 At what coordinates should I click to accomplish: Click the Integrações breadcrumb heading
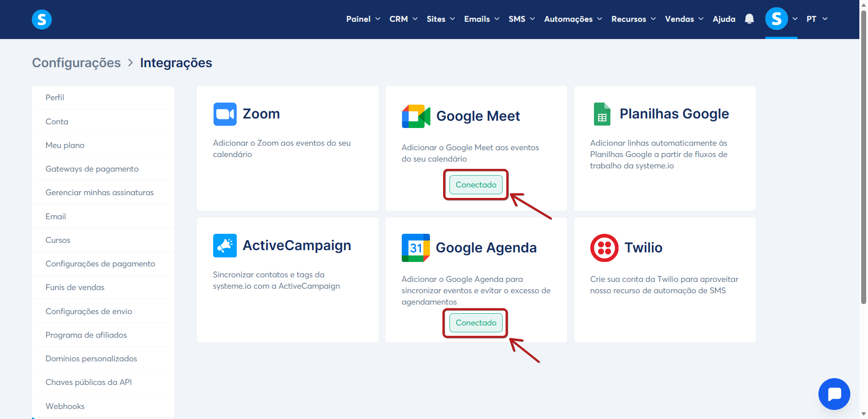pos(176,63)
